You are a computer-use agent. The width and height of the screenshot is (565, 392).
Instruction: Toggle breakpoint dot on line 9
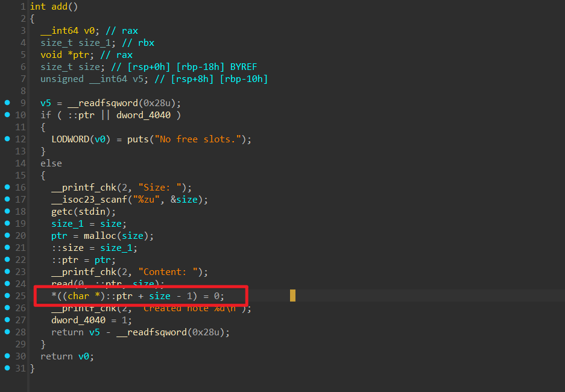pos(7,103)
